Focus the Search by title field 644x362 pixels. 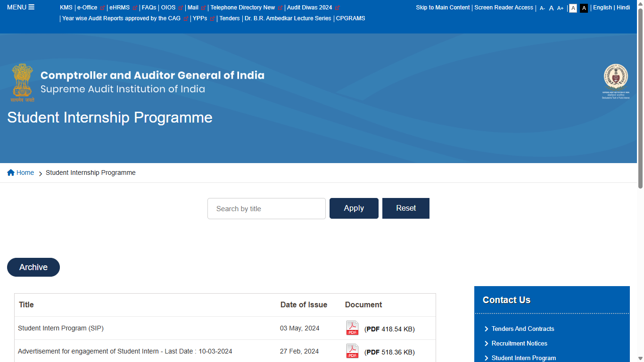click(266, 208)
